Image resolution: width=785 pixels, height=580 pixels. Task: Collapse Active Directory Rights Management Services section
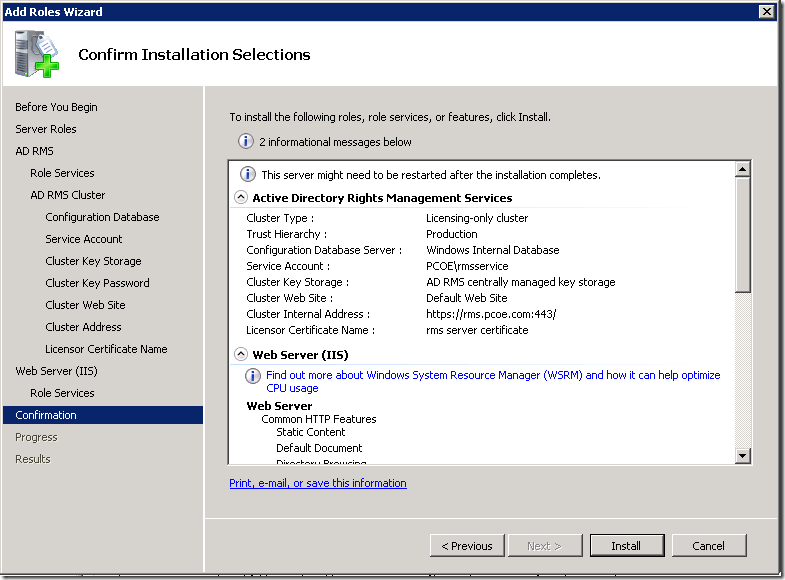(241, 197)
